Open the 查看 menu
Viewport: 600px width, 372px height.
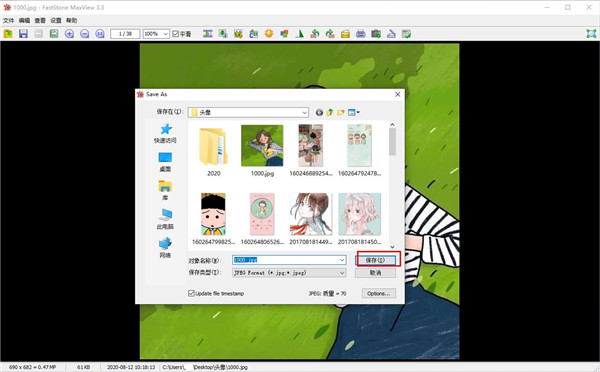pos(40,20)
